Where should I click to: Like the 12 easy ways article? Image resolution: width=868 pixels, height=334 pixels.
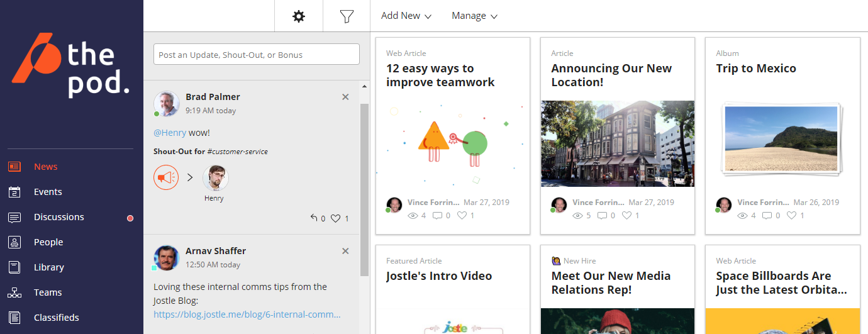462,215
